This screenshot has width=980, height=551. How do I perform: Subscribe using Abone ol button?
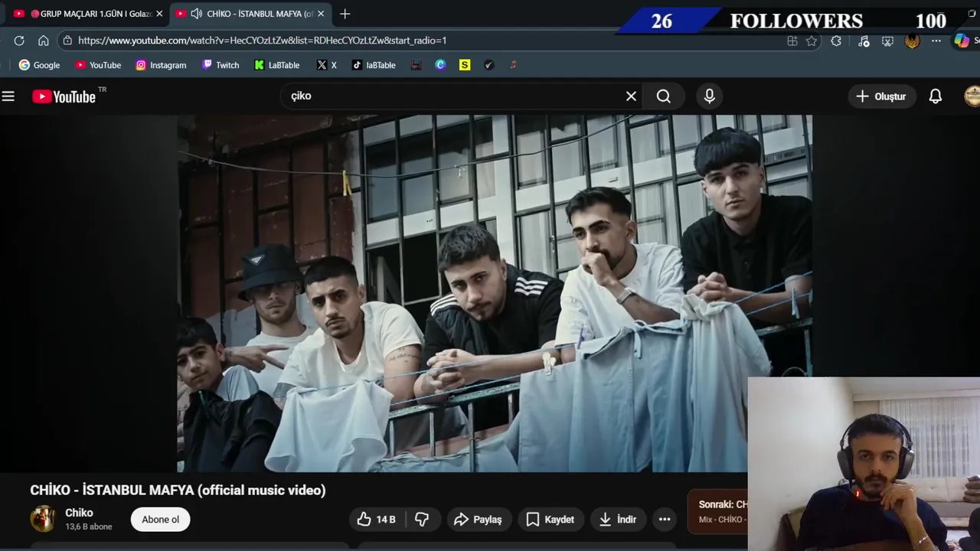[x=160, y=520]
